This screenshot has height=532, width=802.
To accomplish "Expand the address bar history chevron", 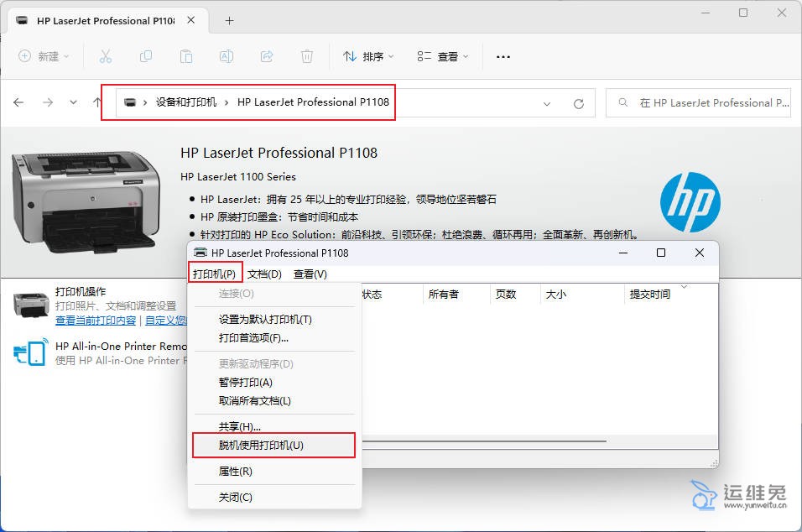I will tap(547, 103).
